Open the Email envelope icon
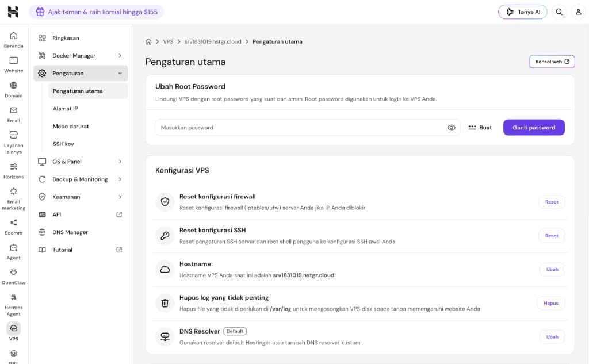589x364 pixels. [14, 110]
